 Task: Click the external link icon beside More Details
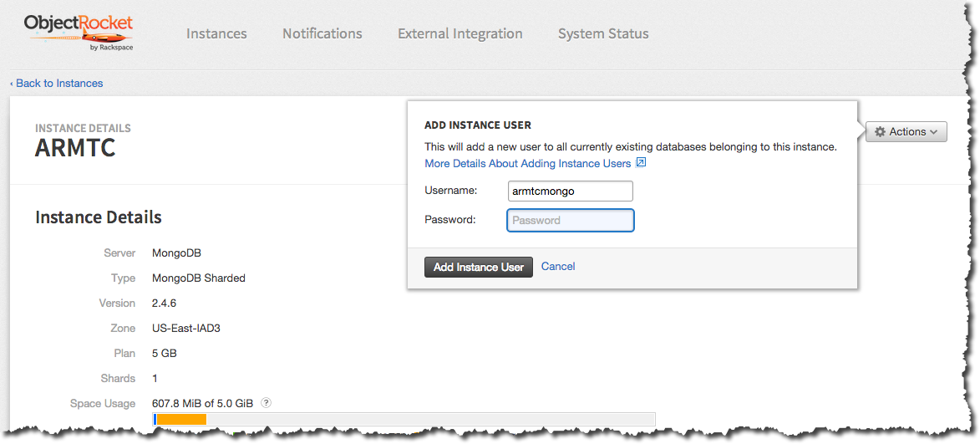(641, 163)
